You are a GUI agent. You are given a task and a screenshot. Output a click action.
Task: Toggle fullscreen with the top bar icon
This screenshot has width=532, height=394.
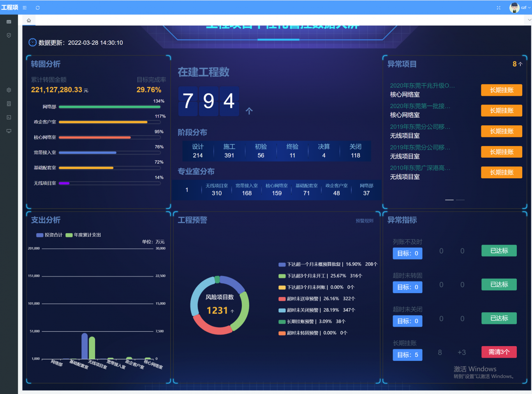pos(499,8)
